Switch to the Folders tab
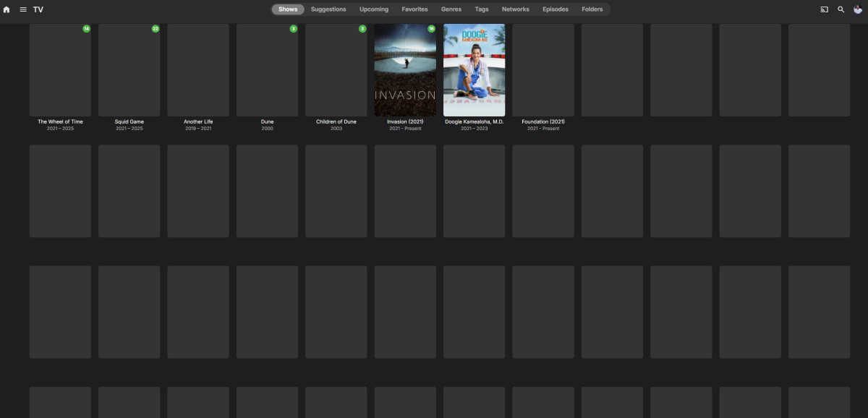This screenshot has width=868, height=418. tap(592, 9)
